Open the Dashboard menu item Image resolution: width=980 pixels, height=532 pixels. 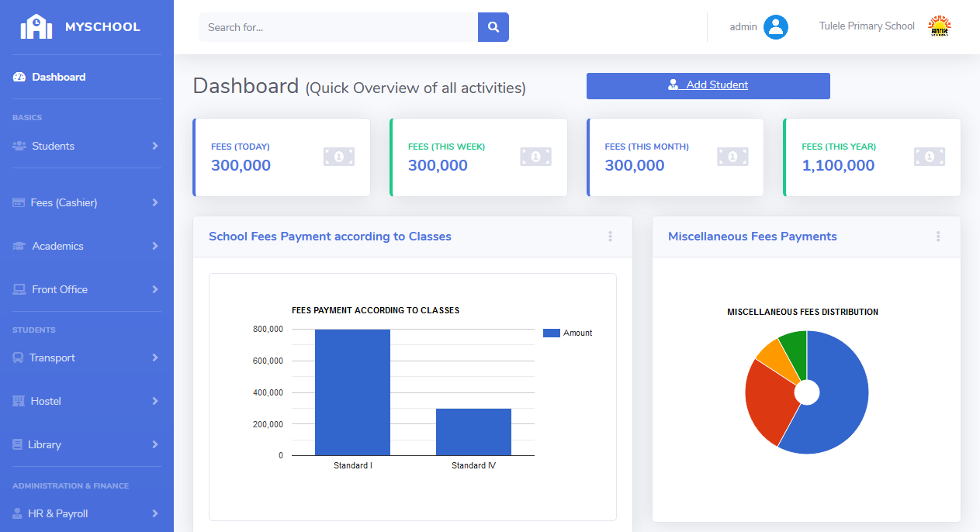click(87, 77)
